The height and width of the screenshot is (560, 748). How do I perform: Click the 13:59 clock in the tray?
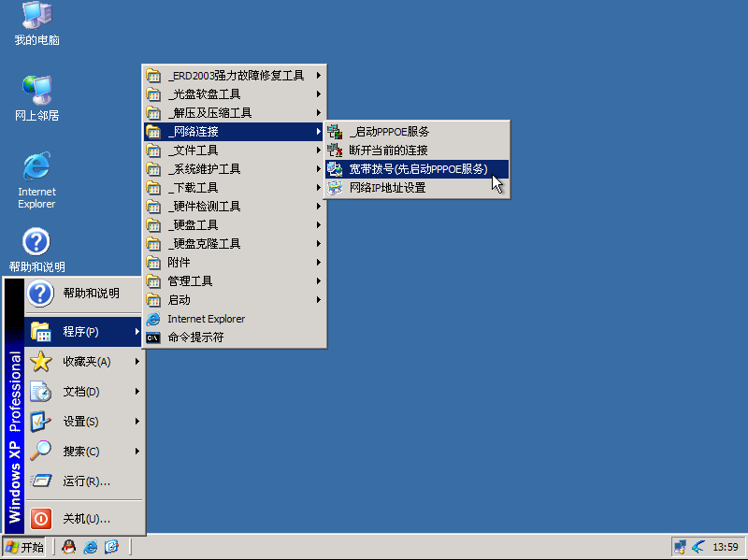coord(726,547)
